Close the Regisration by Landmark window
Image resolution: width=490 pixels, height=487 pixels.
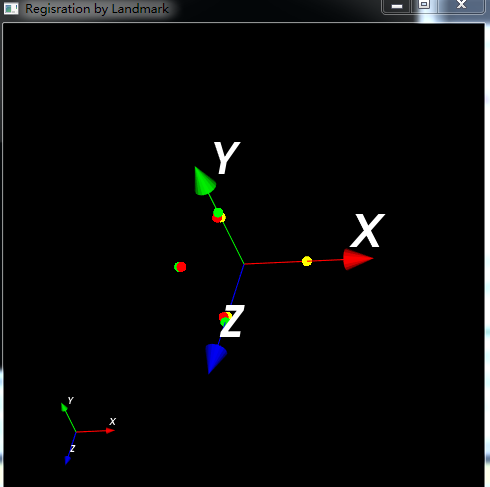[461, 5]
